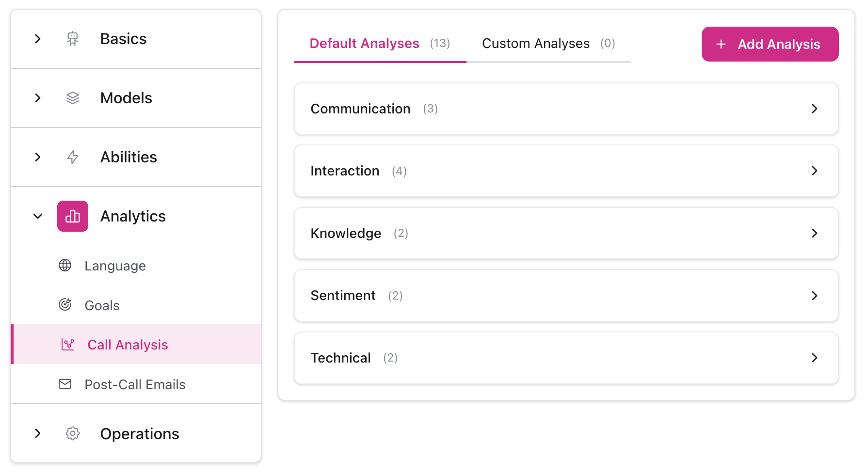Open Post-Call Emails settings
Screen dimensions: 868x475
(135, 384)
